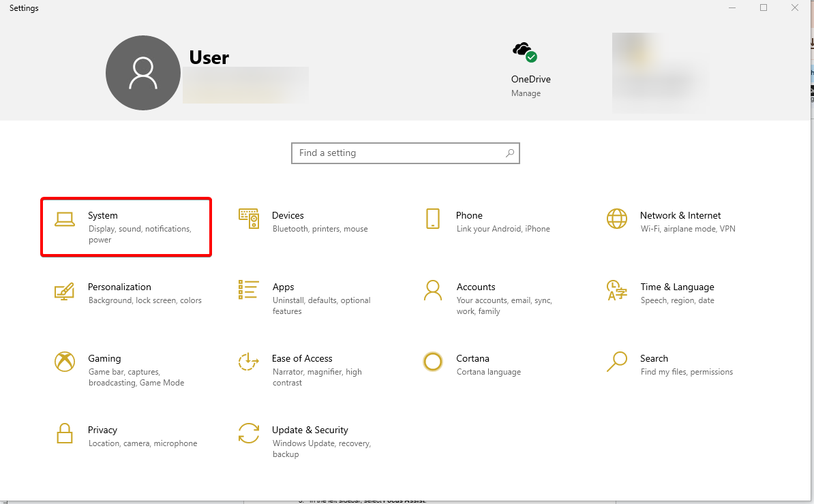Click the Network & Internet globe icon
This screenshot has height=504, width=814.
(617, 219)
